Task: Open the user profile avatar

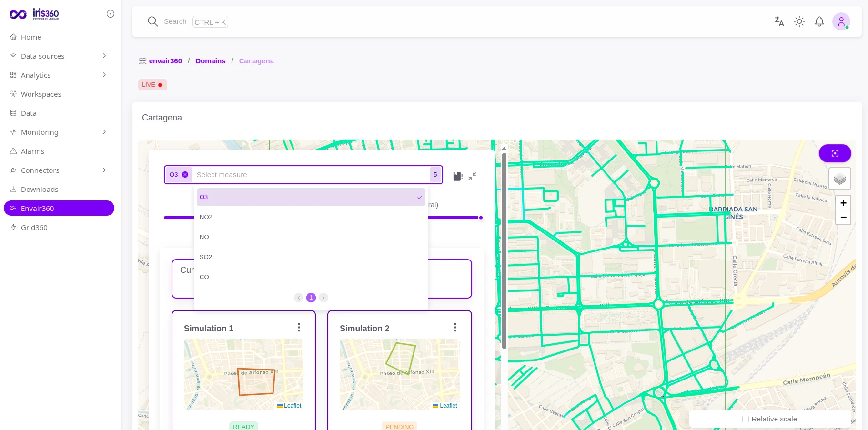Action: click(x=841, y=21)
